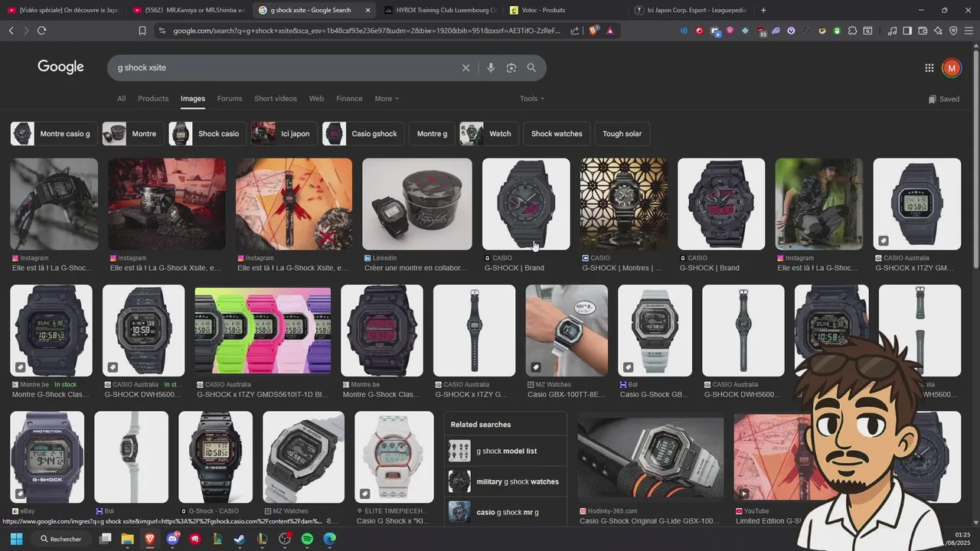Viewport: 980px width, 551px height.
Task: Open the browser hamburger main menu
Action: click(x=969, y=31)
